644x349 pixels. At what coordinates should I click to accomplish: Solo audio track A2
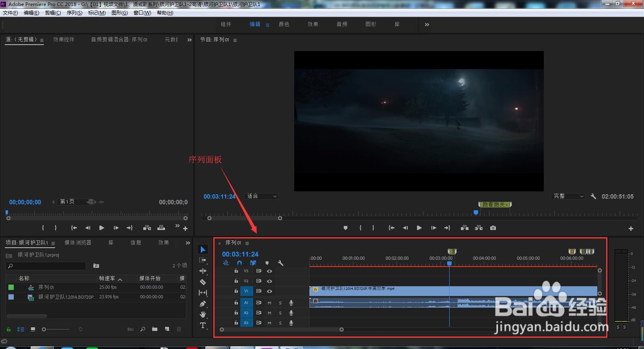pyautogui.click(x=280, y=313)
